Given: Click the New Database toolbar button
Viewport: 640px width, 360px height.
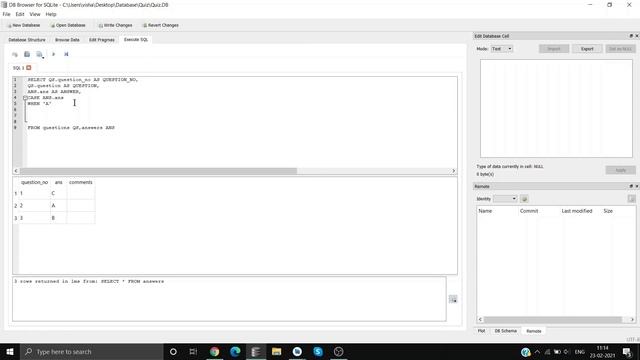Looking at the screenshot, I should pos(24,25).
